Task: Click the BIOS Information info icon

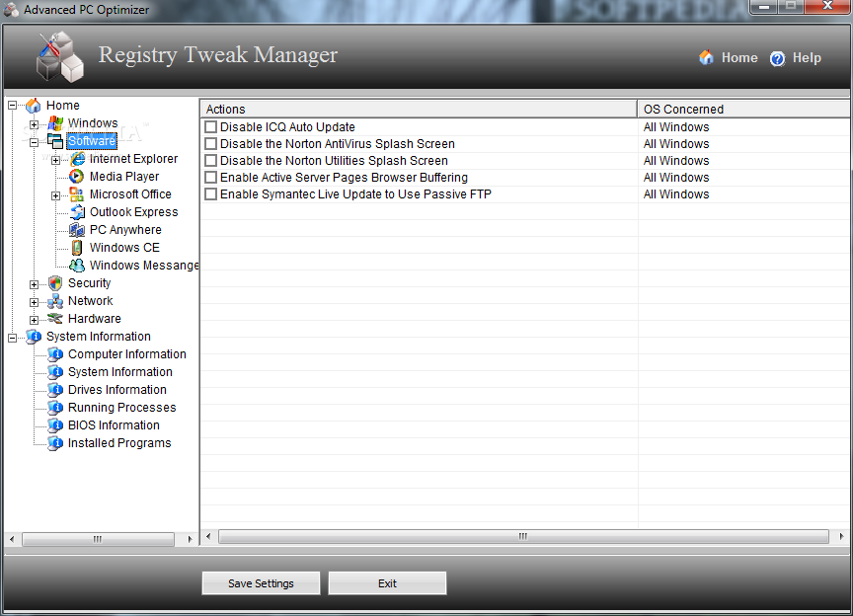Action: click(55, 425)
